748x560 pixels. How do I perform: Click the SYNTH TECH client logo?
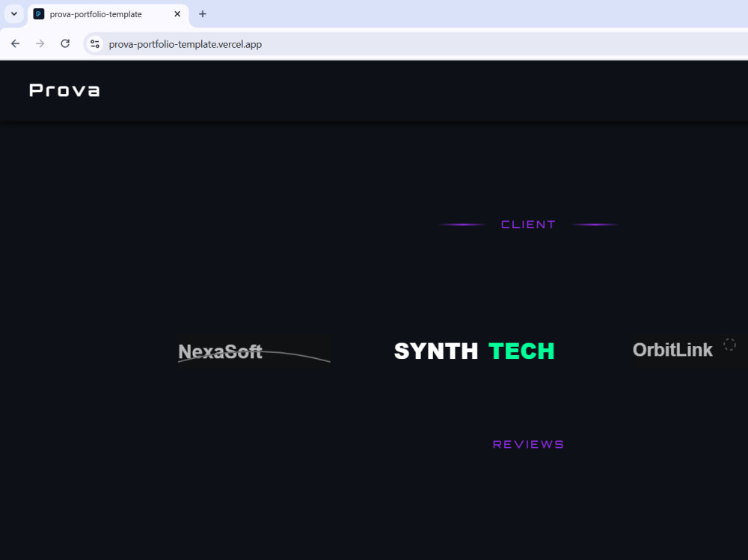tap(474, 351)
